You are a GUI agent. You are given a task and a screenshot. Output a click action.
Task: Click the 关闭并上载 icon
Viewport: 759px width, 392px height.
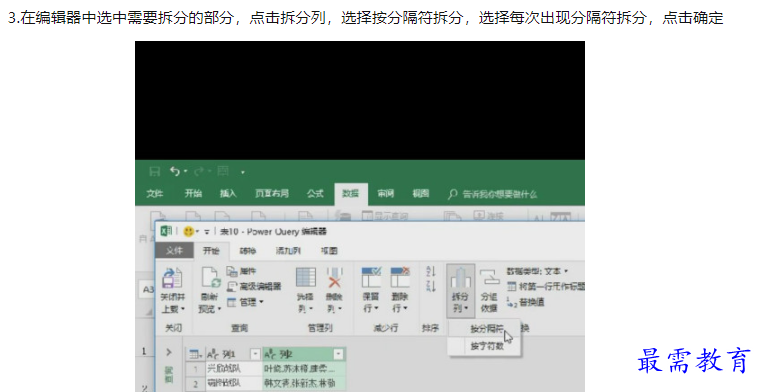point(172,279)
